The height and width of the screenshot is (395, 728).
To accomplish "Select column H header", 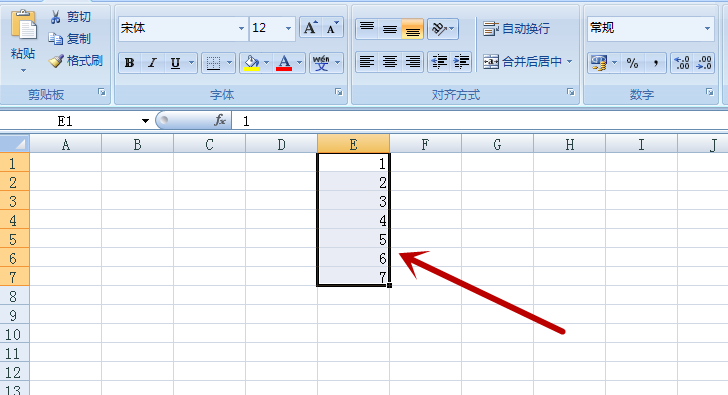I will click(569, 144).
